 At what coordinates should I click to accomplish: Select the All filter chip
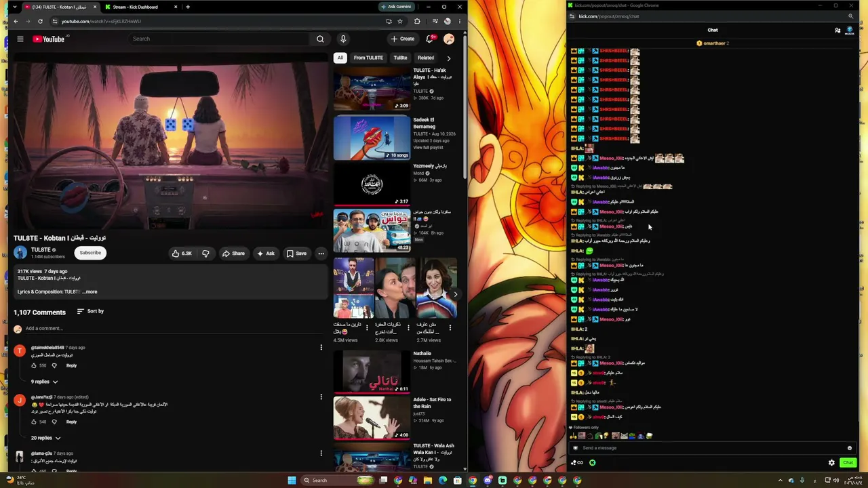click(x=340, y=58)
